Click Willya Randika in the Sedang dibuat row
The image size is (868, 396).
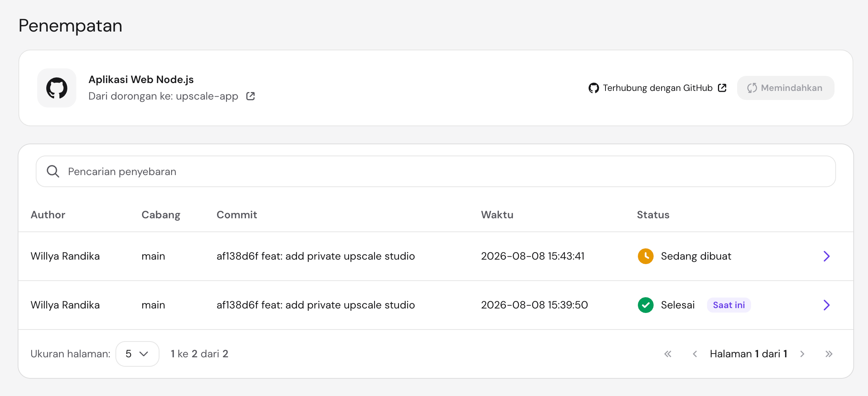65,256
